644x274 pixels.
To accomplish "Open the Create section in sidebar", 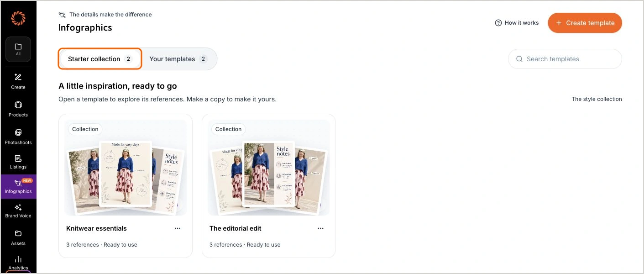I will 18,81.
